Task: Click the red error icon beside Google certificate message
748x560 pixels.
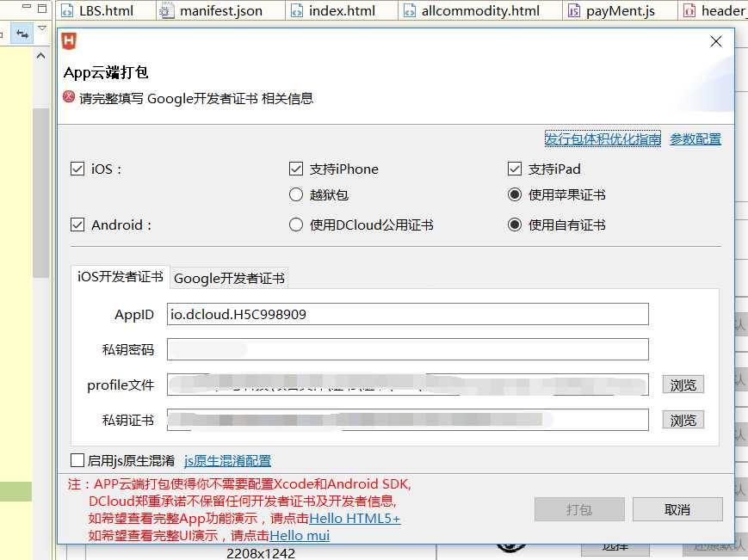Action: click(x=69, y=96)
